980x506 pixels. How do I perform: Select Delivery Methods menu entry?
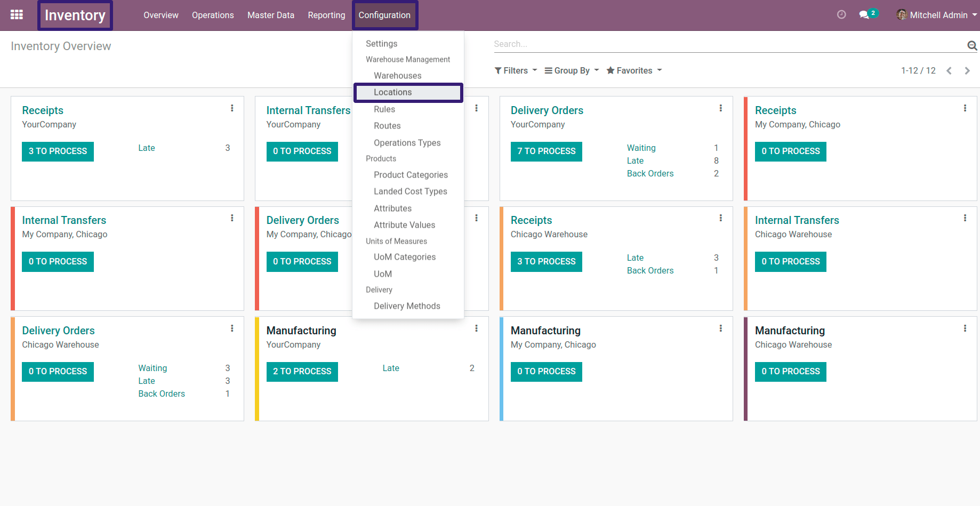pos(407,306)
